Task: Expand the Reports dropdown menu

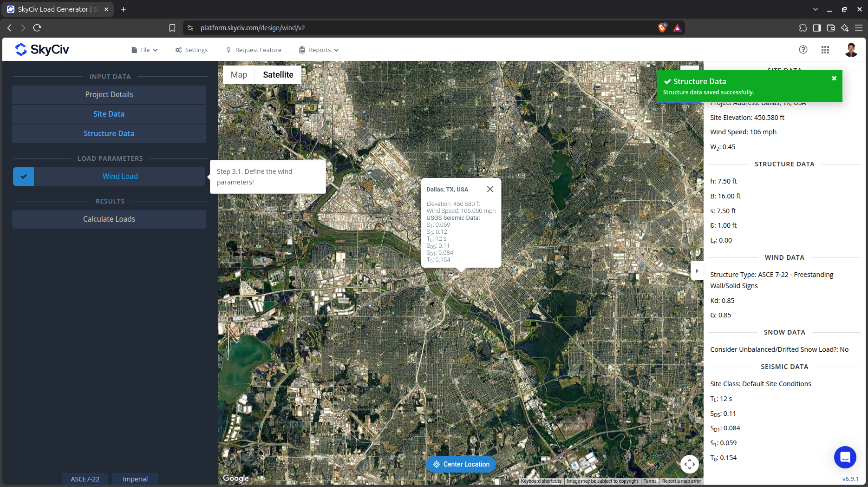Action: click(319, 50)
